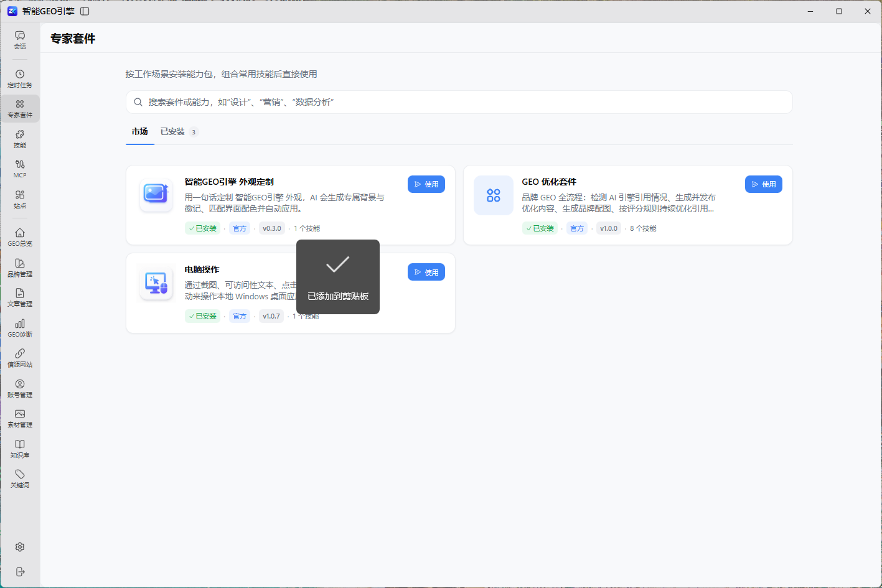Open the MCP sidebar item
The width and height of the screenshot is (882, 588).
[x=20, y=169]
